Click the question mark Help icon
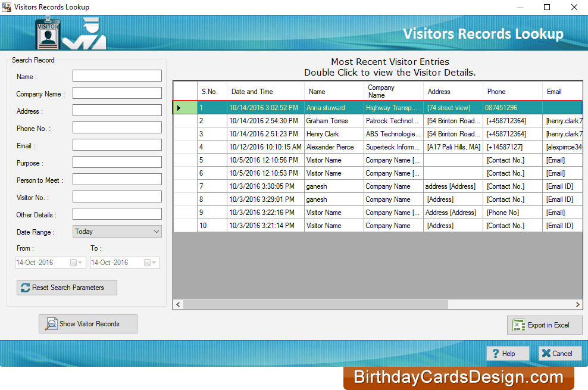Screen dimensions: 588x390 pos(496,353)
